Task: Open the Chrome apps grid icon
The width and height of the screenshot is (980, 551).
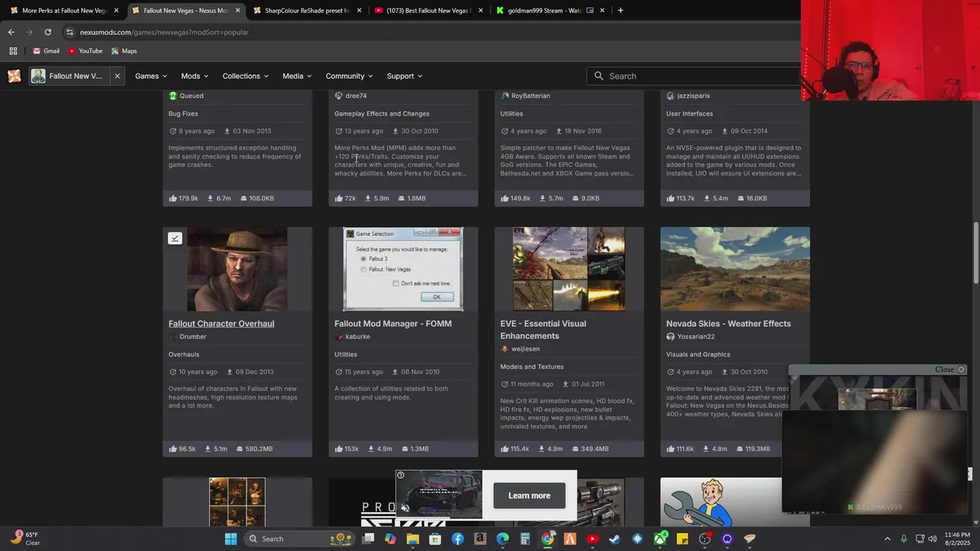Action: (x=13, y=51)
